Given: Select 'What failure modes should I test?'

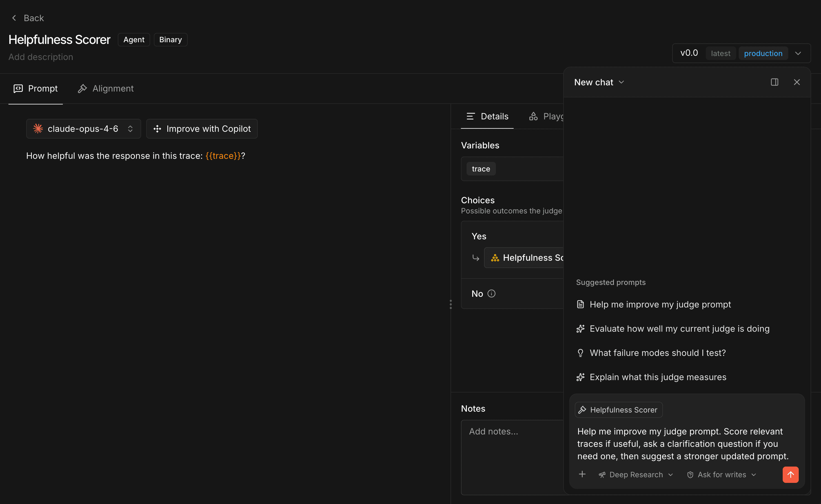Looking at the screenshot, I should (x=651, y=353).
